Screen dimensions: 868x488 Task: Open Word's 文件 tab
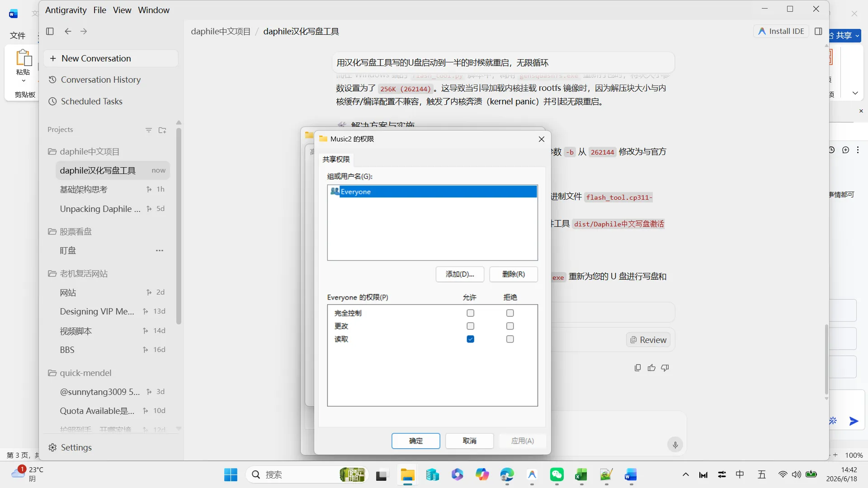[18, 35]
